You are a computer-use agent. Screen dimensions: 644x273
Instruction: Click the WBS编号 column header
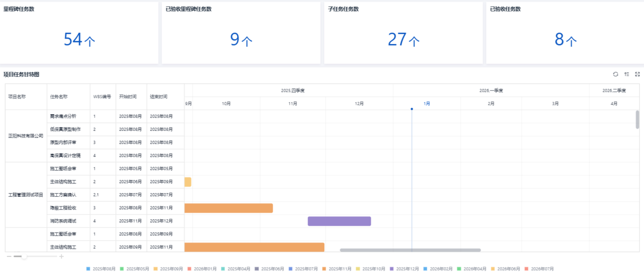pos(102,97)
